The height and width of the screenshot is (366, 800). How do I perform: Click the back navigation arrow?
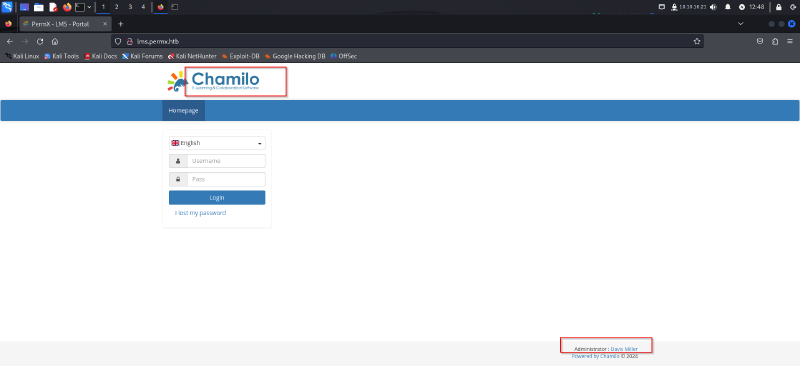click(10, 42)
